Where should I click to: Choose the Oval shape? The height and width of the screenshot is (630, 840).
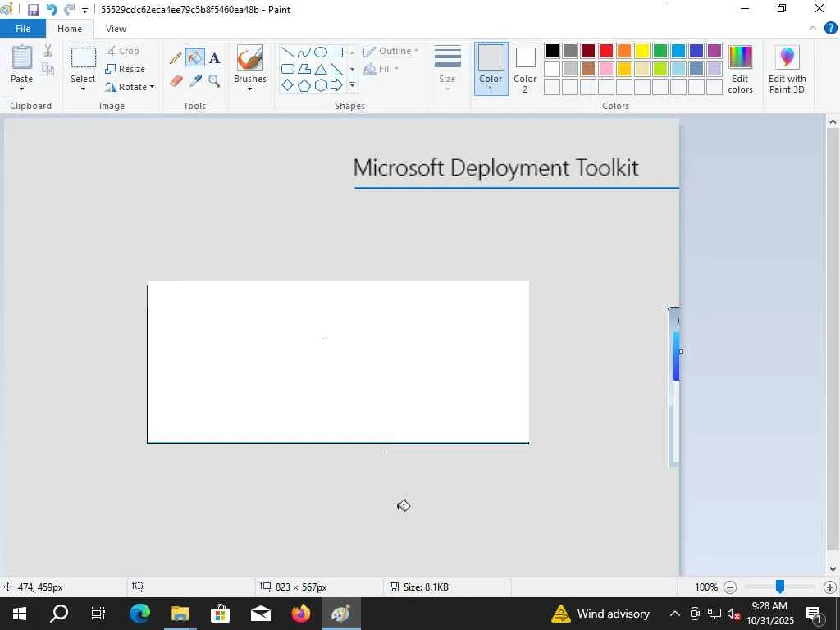(x=321, y=52)
